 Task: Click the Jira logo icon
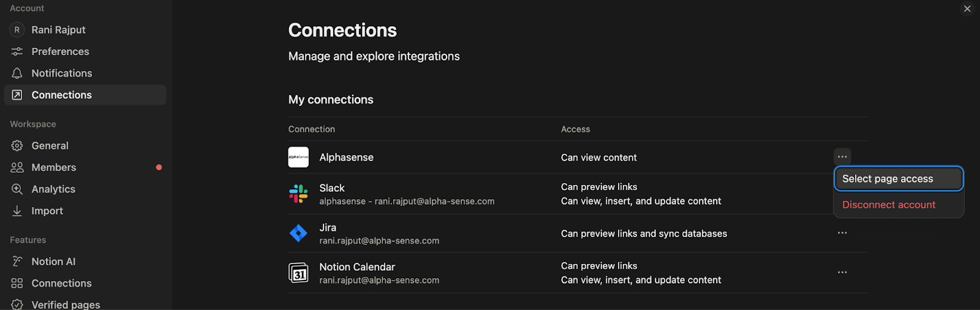coord(298,233)
